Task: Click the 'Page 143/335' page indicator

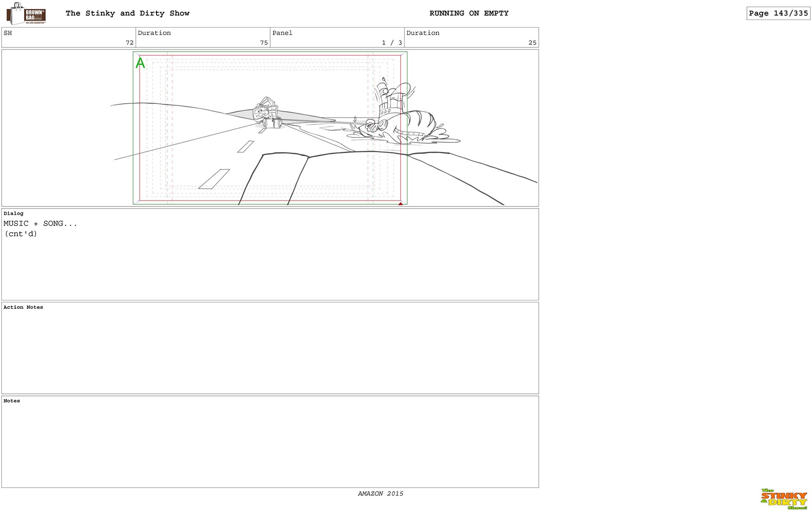Action: [778, 13]
